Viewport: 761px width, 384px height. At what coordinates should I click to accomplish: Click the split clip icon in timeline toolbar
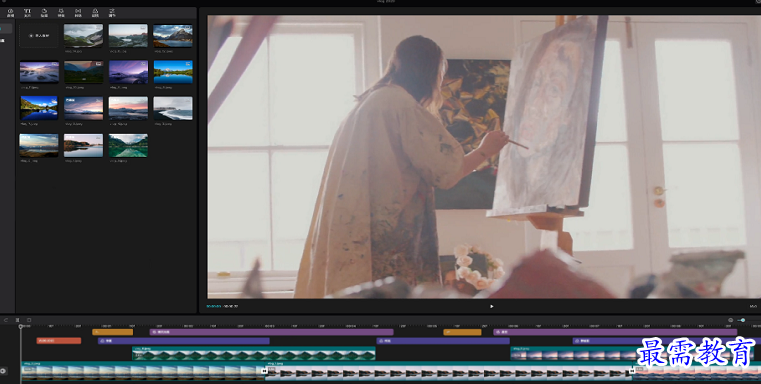pos(17,320)
